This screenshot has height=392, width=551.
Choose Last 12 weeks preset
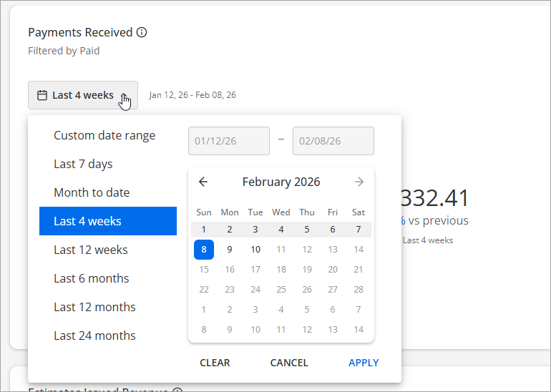click(91, 250)
